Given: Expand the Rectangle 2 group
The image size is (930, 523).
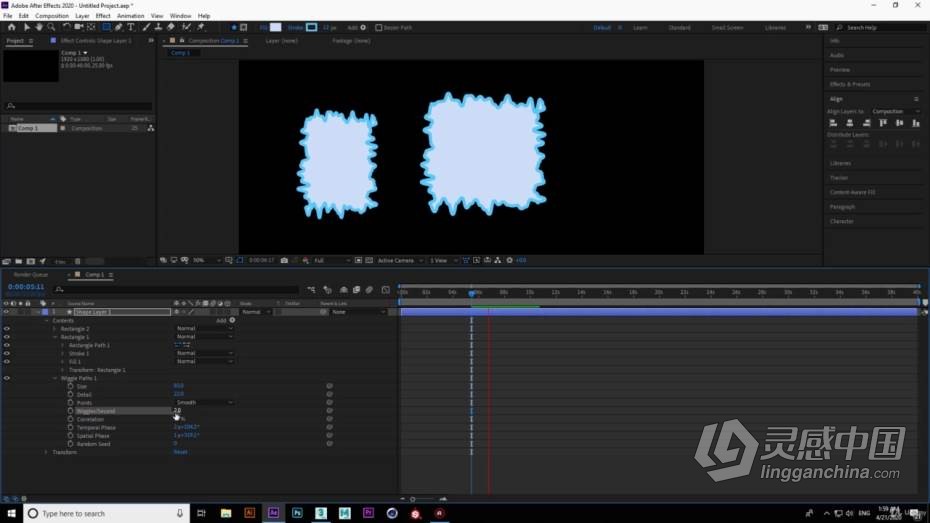Looking at the screenshot, I should click(x=55, y=329).
